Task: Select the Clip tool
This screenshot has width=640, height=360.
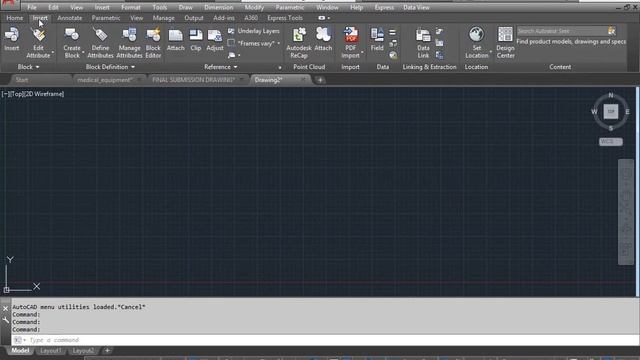Action: 196,39
